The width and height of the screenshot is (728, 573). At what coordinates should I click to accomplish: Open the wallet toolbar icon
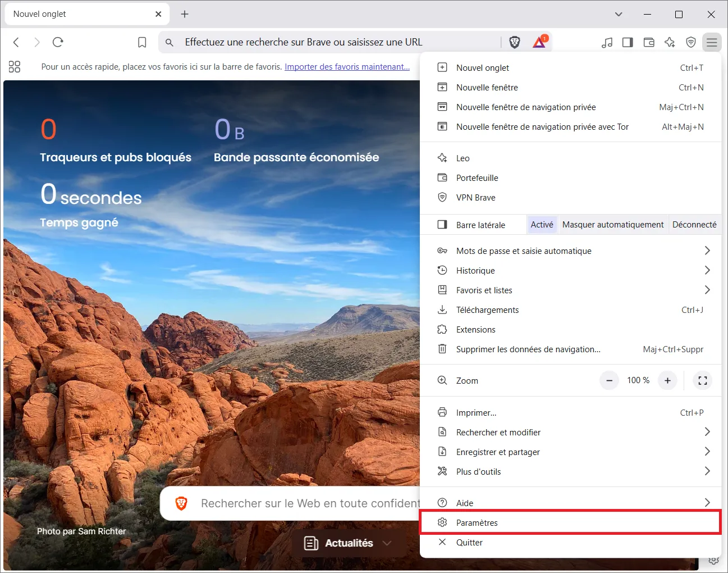tap(649, 42)
